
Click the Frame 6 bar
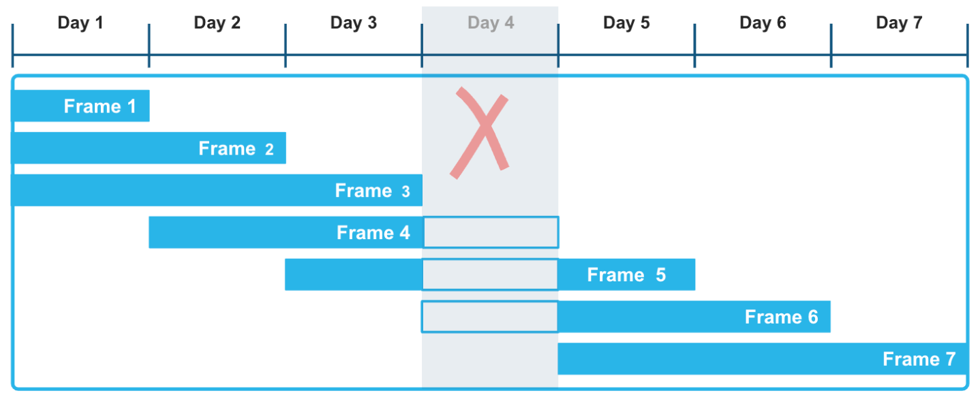click(x=694, y=317)
